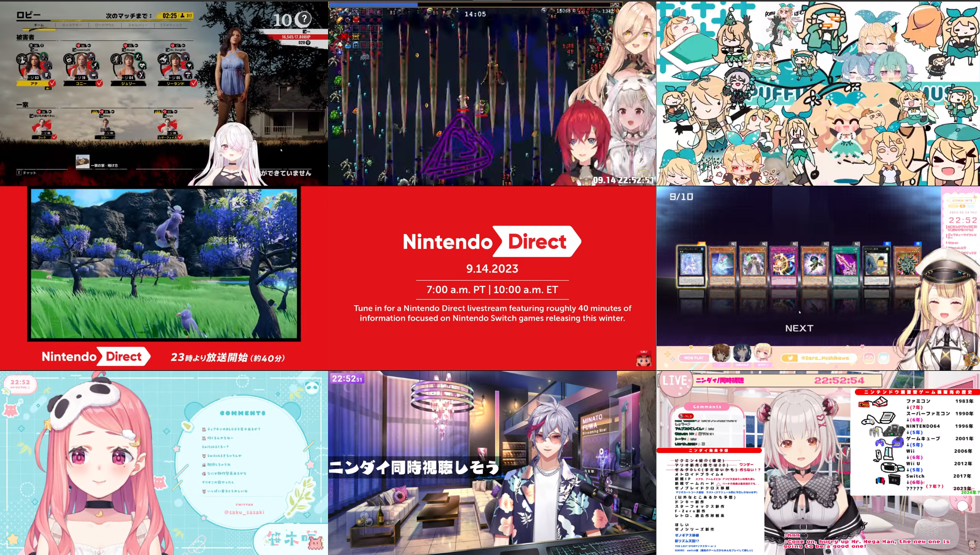Select the コニー victim portrait
The height and width of the screenshot is (555, 980).
coord(81,65)
